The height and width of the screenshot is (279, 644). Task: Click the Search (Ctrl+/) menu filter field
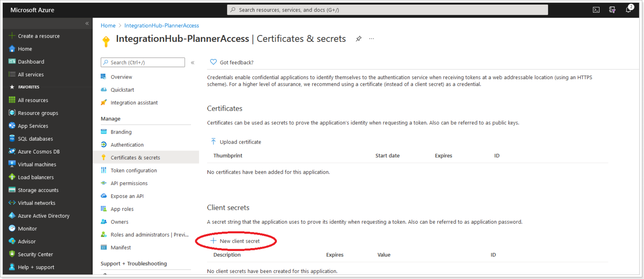click(143, 62)
